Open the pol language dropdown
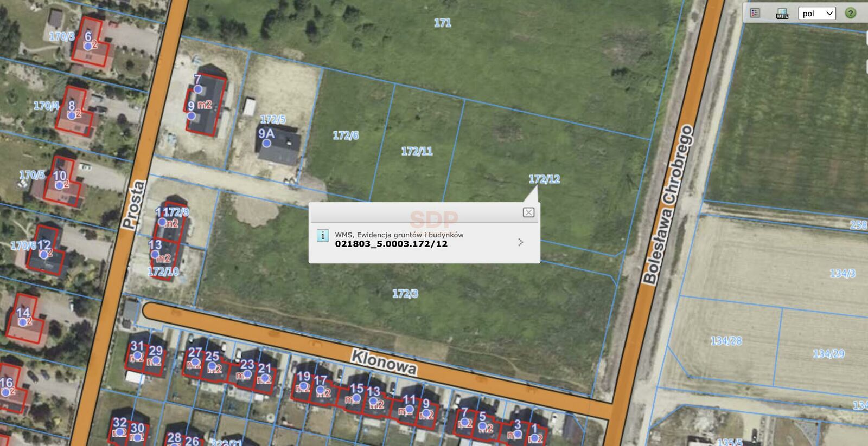The image size is (868, 446). pos(816,13)
